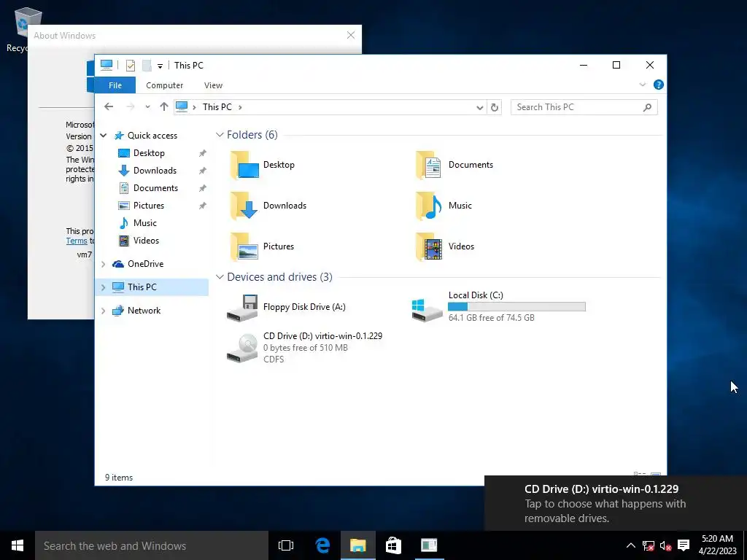This screenshot has height=560, width=747.
Task: Switch to large icons view in status bar
Action: tap(656, 475)
